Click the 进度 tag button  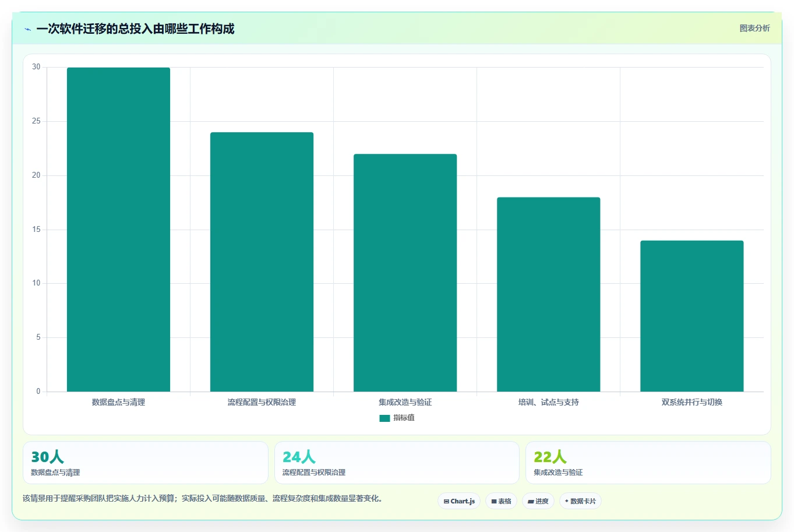click(x=538, y=501)
